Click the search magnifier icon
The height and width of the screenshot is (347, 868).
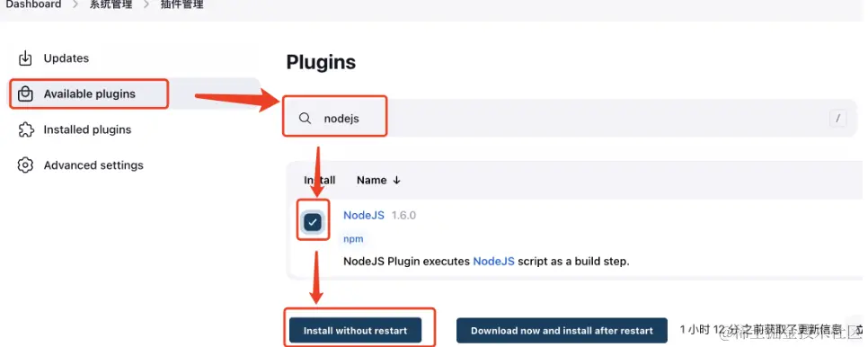(x=305, y=119)
